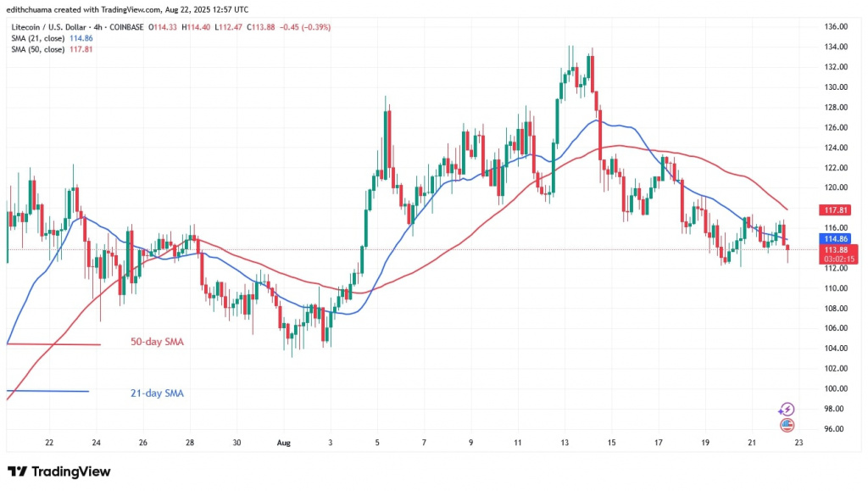Click the purple lightning bolt event icon
The width and height of the screenshot is (868, 491).
[786, 409]
